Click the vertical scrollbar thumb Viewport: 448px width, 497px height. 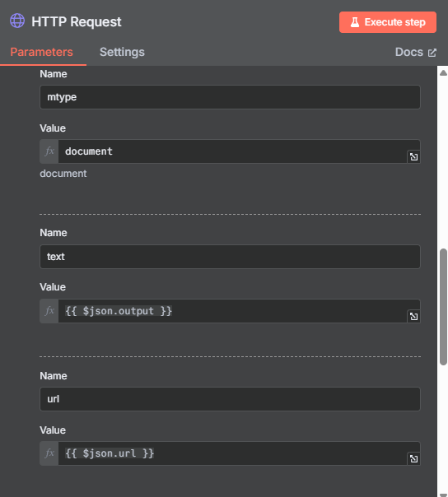(443, 307)
